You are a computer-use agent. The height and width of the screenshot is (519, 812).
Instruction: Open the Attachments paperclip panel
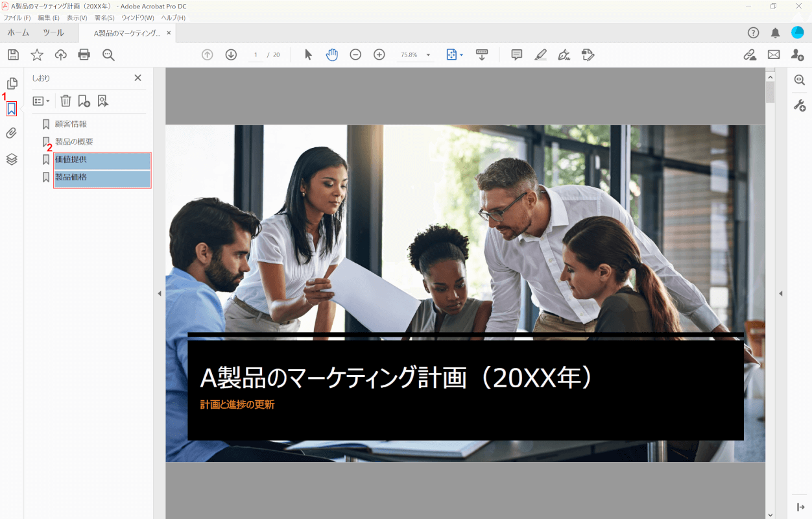click(x=12, y=134)
